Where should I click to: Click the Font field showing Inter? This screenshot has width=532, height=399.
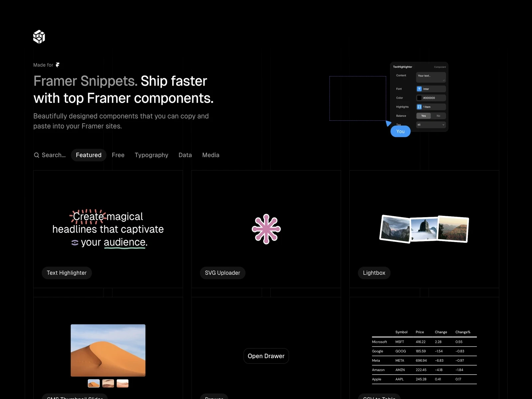click(431, 89)
